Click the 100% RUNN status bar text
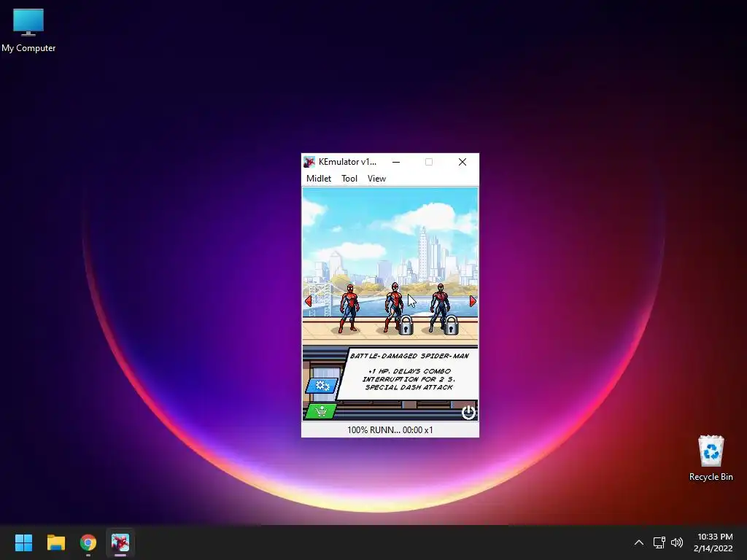Screen dimensions: 747x560 (x=390, y=430)
